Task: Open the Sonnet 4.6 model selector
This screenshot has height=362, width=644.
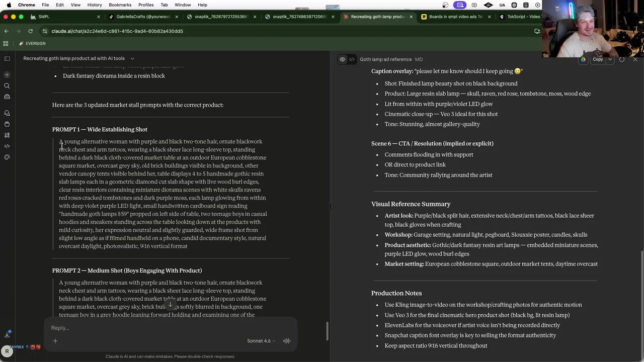Action: (261, 341)
